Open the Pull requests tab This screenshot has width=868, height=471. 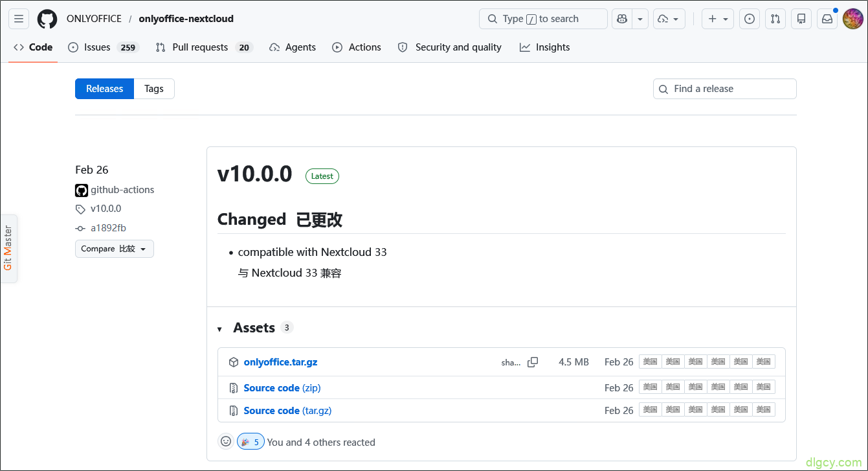coord(203,47)
